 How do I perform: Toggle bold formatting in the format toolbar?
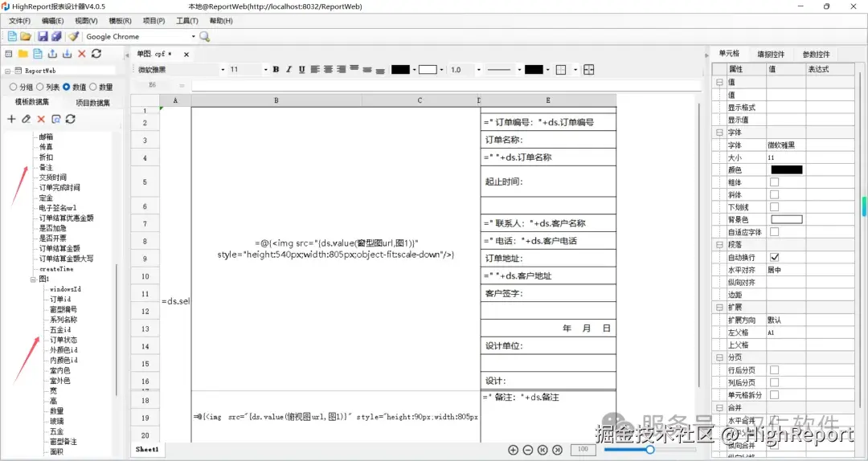point(276,70)
